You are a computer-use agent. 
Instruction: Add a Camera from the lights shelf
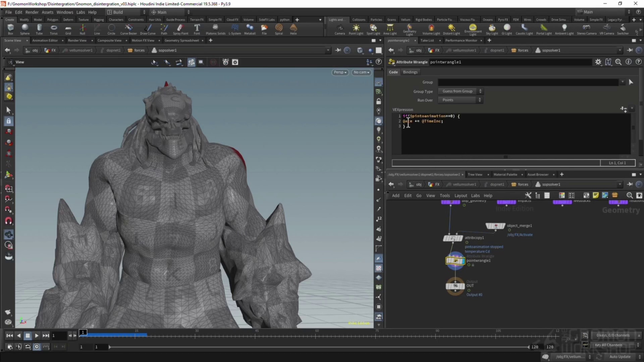tap(340, 29)
